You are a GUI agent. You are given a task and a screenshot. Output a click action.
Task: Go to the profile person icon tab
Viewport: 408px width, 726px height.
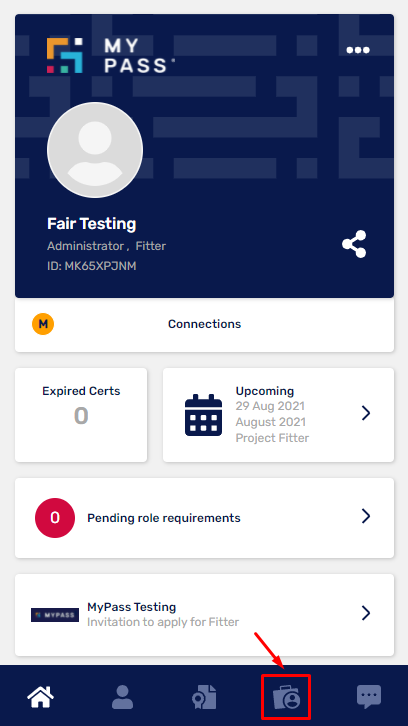point(123,697)
